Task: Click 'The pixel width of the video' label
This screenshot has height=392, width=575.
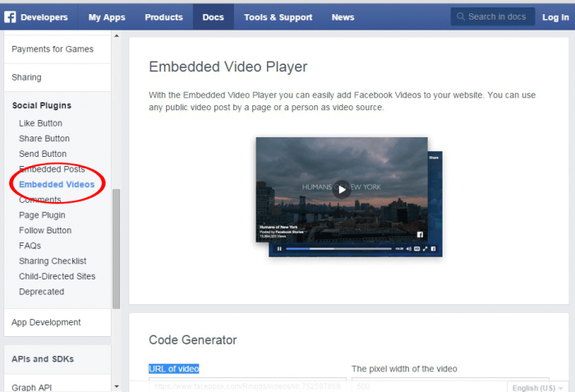Action: pos(404,368)
